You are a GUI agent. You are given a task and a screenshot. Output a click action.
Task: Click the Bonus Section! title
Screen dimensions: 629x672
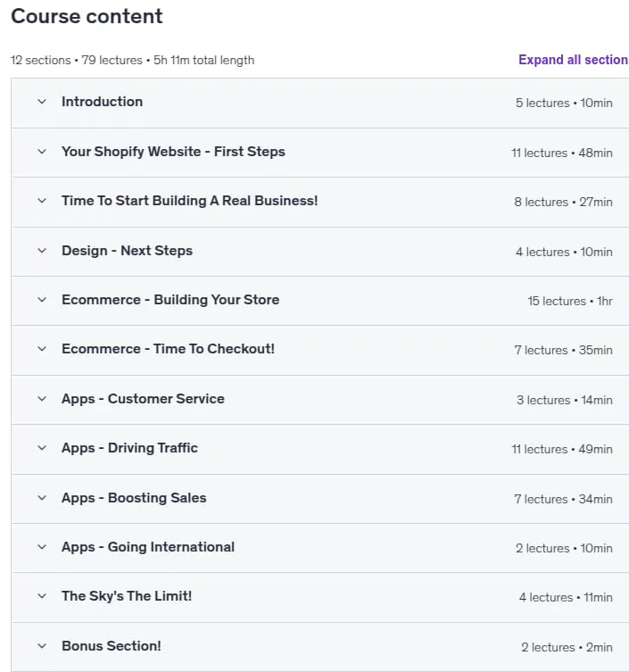pyautogui.click(x=111, y=646)
